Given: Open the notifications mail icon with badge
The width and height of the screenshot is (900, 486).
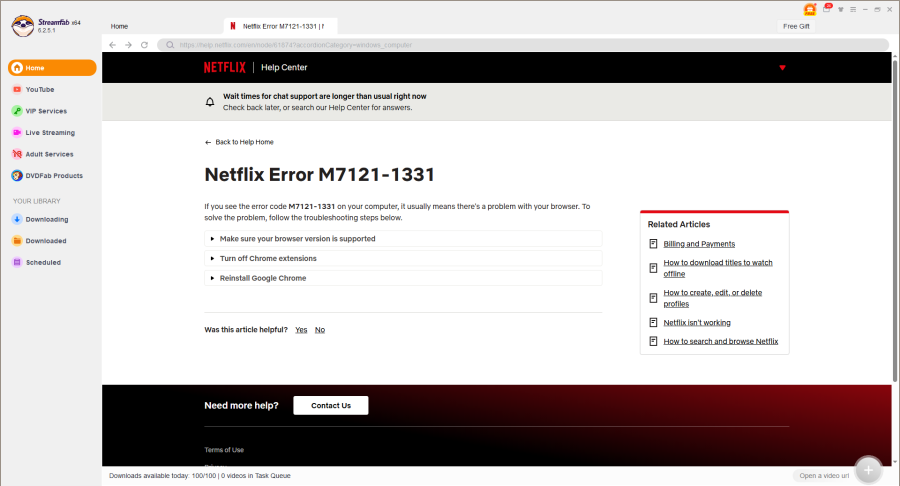Looking at the screenshot, I should [826, 9].
